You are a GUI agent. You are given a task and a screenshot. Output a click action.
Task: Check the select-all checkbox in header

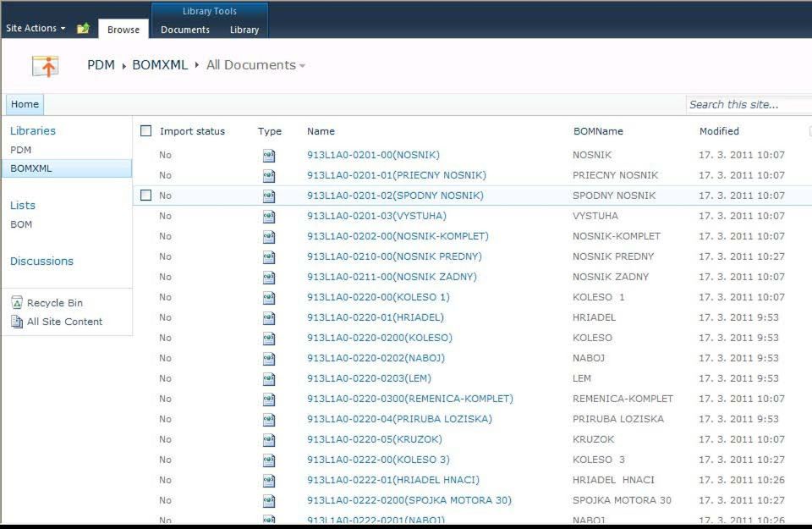[x=146, y=130]
